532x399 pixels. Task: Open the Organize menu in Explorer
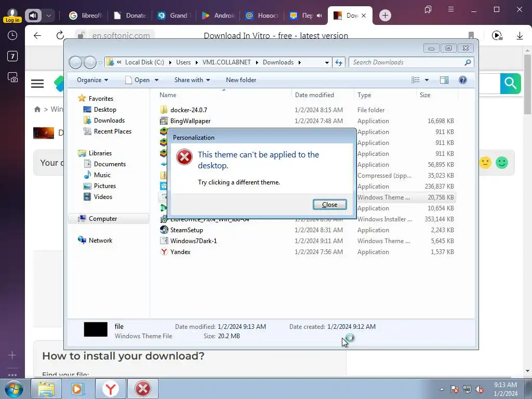click(x=92, y=80)
